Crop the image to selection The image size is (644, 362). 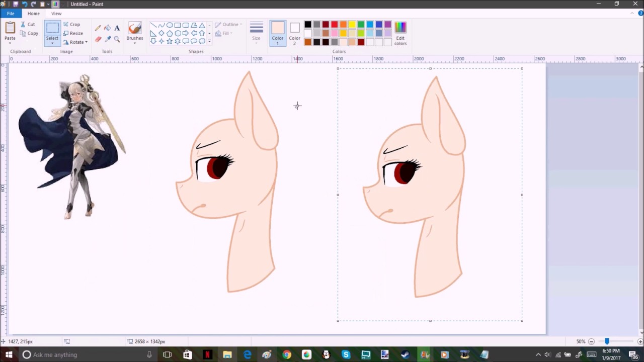(x=71, y=24)
